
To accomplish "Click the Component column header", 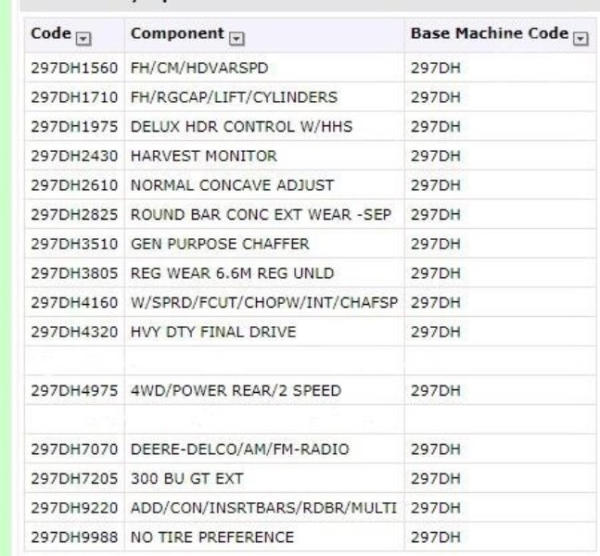I will 177,34.
